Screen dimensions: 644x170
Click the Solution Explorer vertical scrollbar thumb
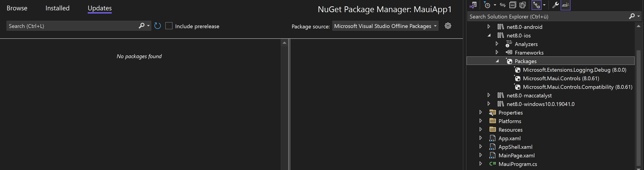[x=638, y=108]
